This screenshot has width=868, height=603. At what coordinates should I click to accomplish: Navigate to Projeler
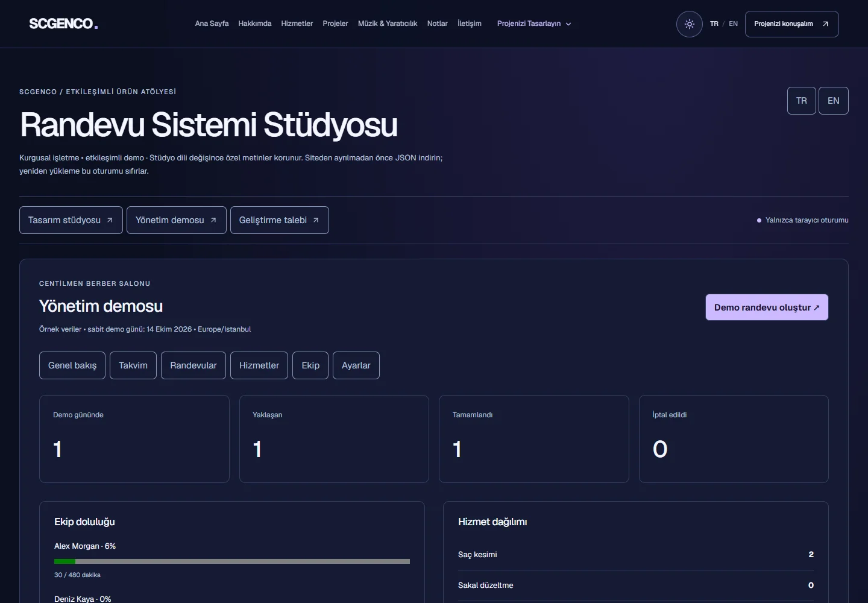pos(335,24)
